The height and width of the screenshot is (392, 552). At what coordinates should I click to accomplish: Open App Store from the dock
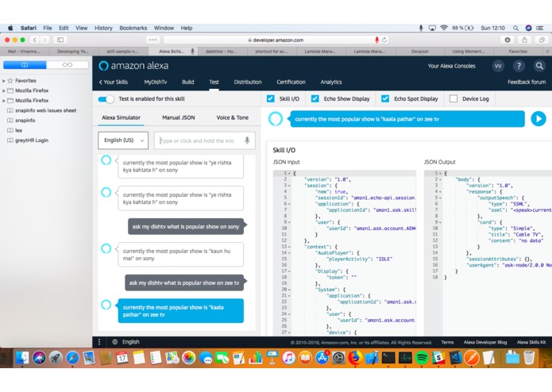tap(322, 358)
